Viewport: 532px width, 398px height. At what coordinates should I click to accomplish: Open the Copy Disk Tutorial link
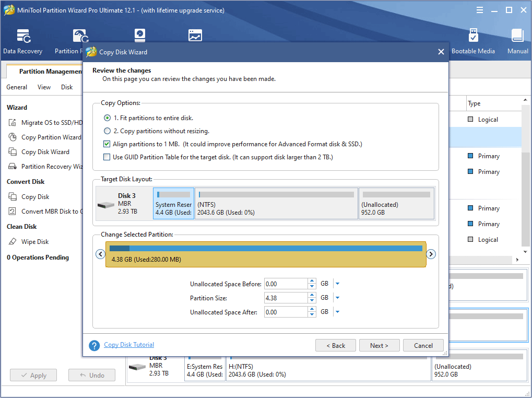129,345
